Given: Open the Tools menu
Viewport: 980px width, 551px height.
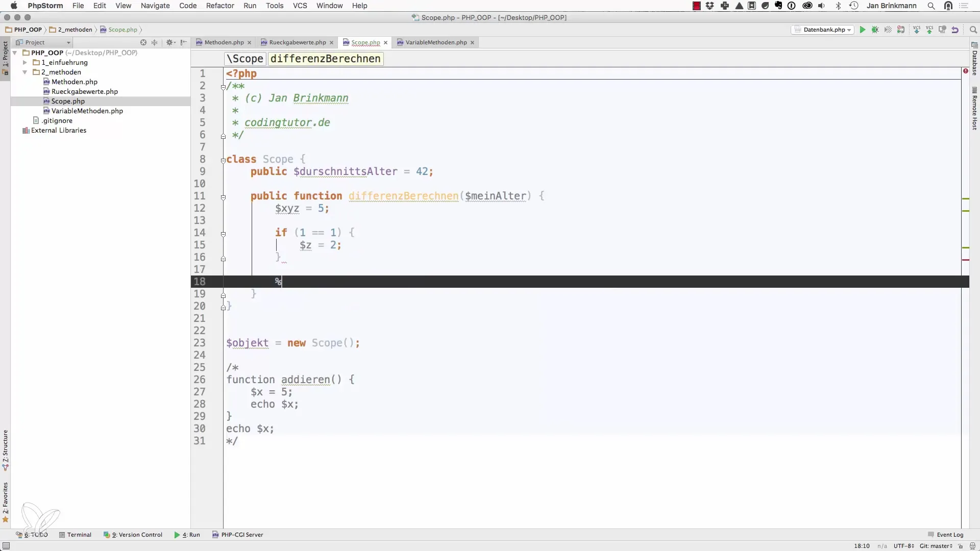Looking at the screenshot, I should coord(275,6).
